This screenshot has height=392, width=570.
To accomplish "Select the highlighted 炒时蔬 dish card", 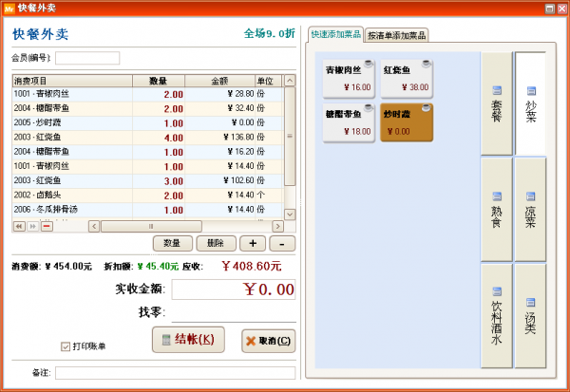I will coord(407,122).
